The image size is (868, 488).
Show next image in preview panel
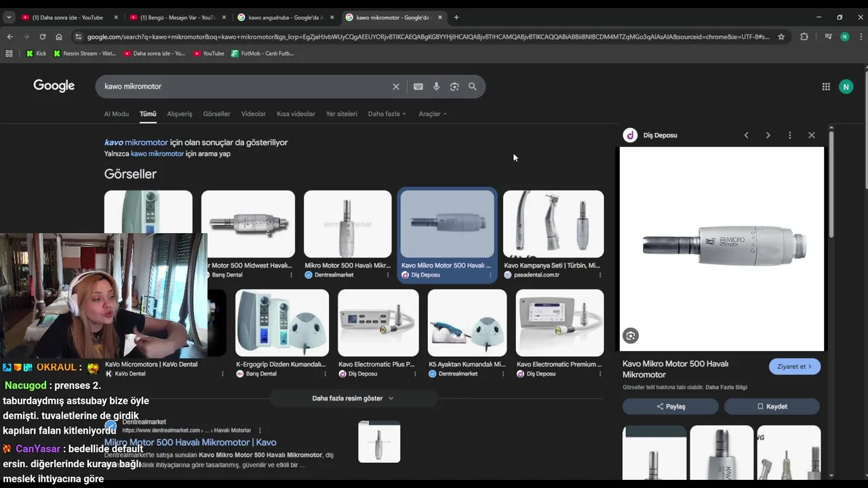(768, 135)
